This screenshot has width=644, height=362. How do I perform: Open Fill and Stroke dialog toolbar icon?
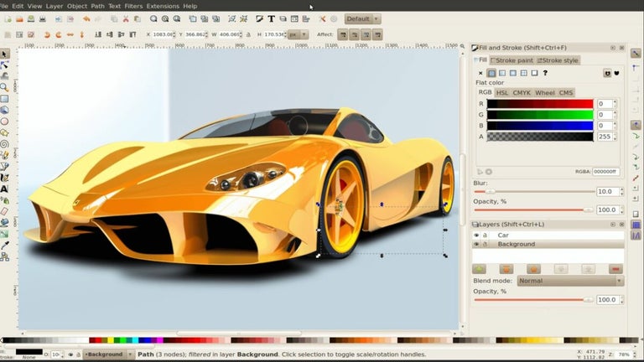click(260, 19)
